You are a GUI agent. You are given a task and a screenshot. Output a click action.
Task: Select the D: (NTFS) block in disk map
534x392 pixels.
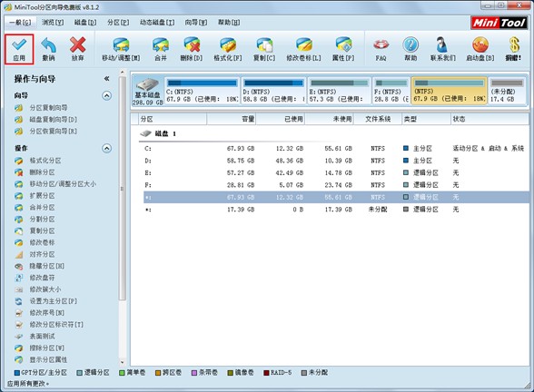273,91
